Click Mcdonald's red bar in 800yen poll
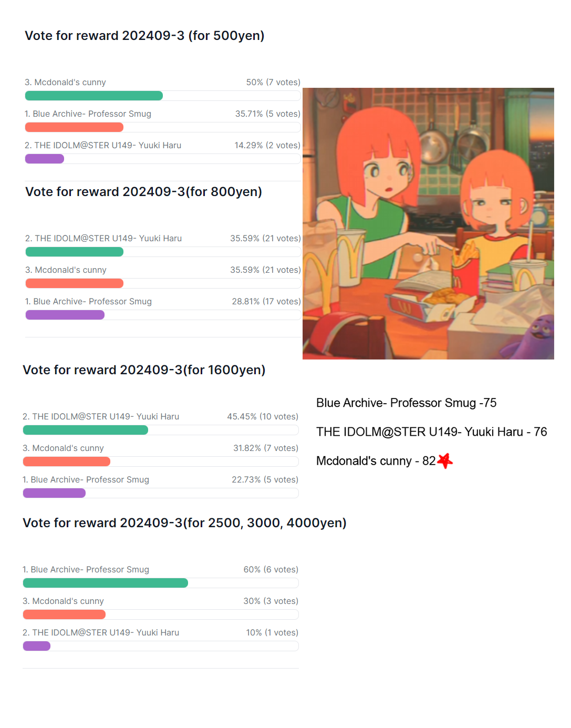571x728 pixels. tap(75, 283)
